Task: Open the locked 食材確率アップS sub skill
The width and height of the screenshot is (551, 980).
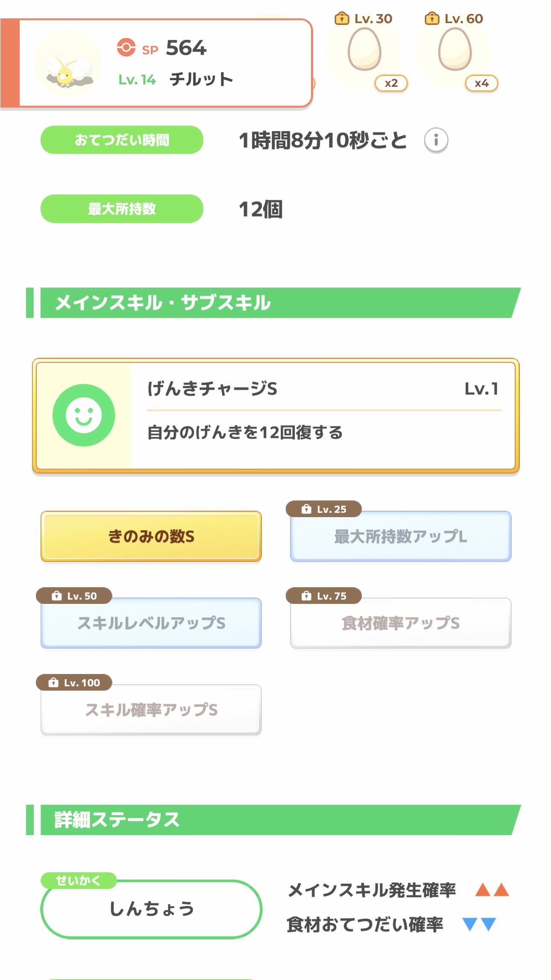Action: (x=401, y=623)
